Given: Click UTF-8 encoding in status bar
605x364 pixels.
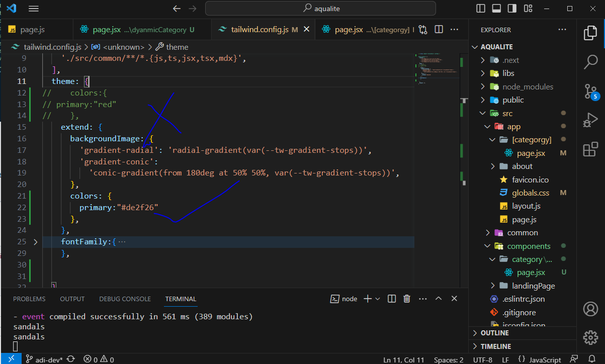Looking at the screenshot, I should point(483,359).
